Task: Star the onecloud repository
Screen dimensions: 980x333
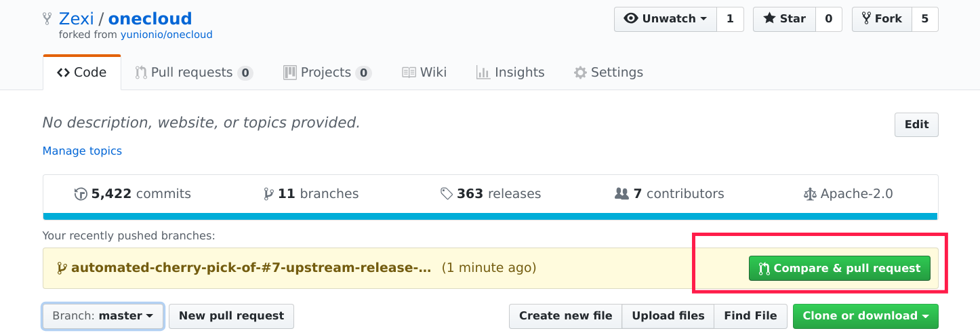Action: (x=784, y=19)
